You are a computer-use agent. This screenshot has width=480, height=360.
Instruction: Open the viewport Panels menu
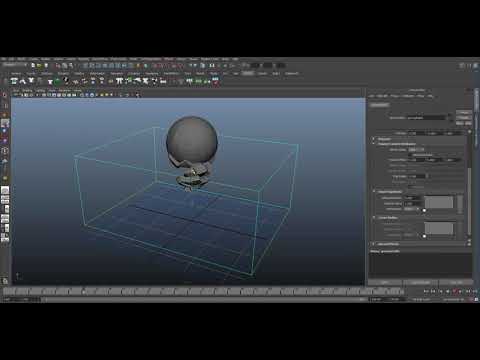click(78, 90)
